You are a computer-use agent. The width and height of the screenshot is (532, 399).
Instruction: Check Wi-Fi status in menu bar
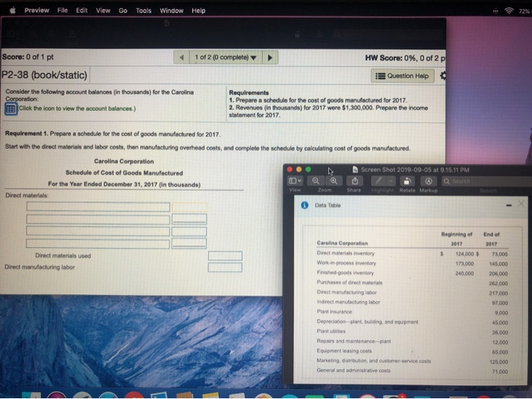click(x=509, y=11)
